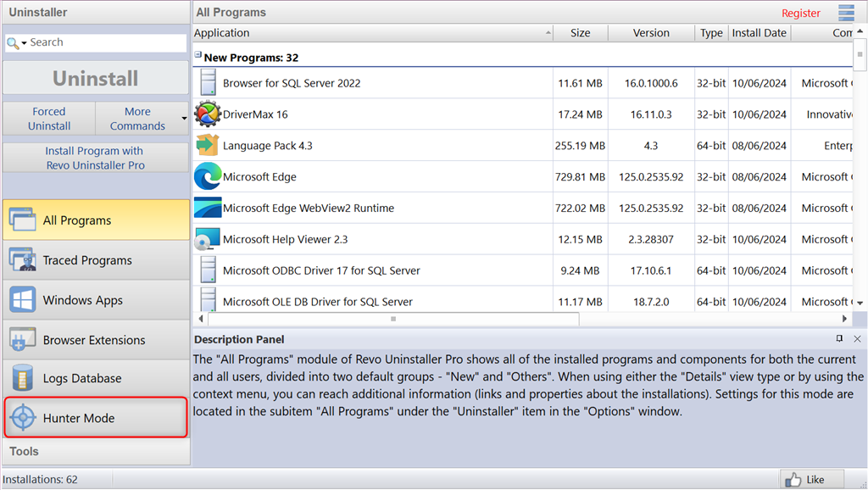Activate Hunter Mode crosshair icon
This screenshot has height=490, width=868.
click(x=23, y=418)
